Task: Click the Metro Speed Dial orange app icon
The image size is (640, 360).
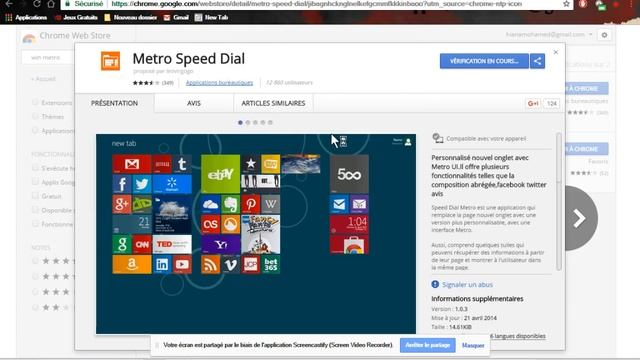Action: [111, 61]
